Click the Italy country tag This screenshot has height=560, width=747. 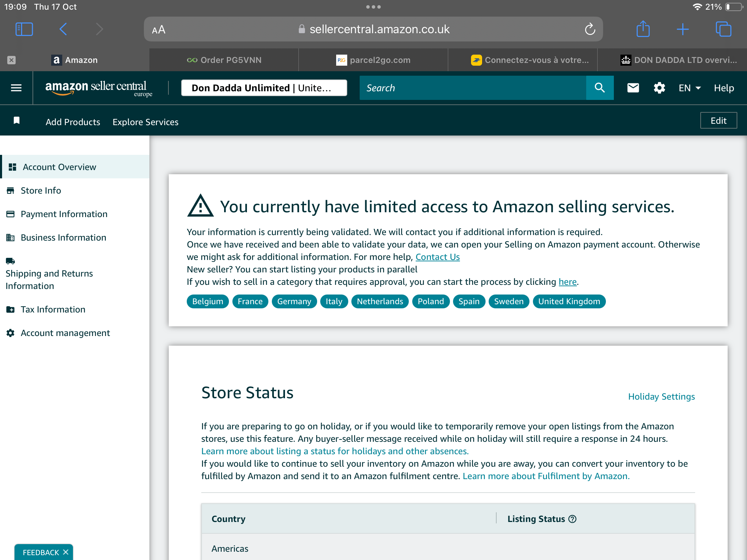coord(334,301)
